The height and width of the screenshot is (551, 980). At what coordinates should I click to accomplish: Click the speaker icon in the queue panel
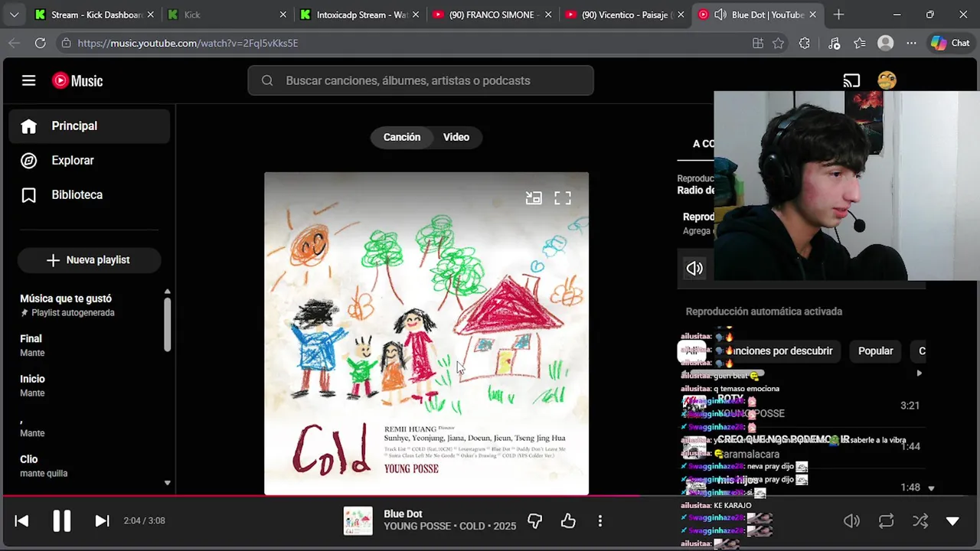[694, 268]
